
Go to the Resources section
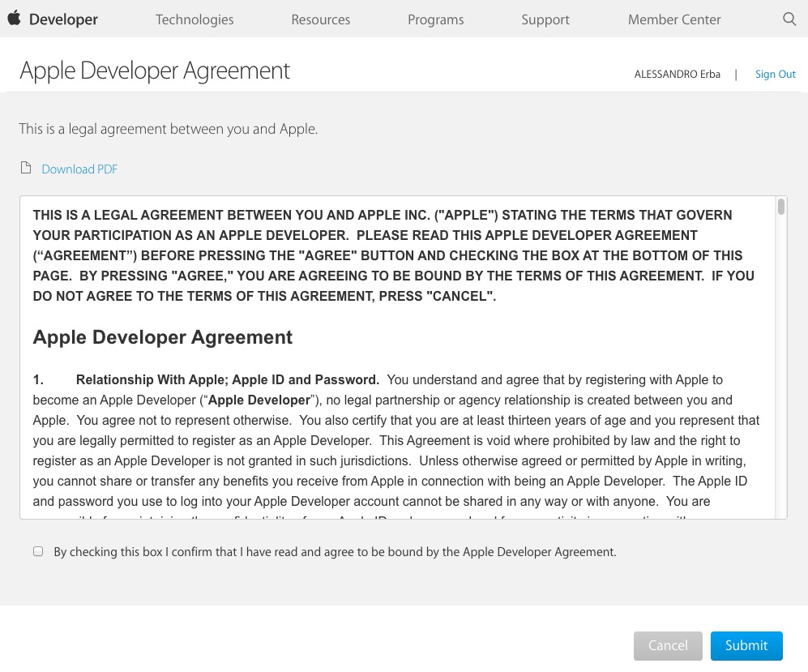point(321,19)
